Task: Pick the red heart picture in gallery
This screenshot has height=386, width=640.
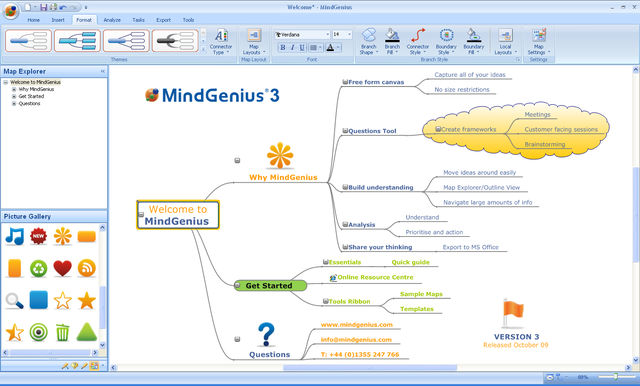Action: click(x=62, y=268)
